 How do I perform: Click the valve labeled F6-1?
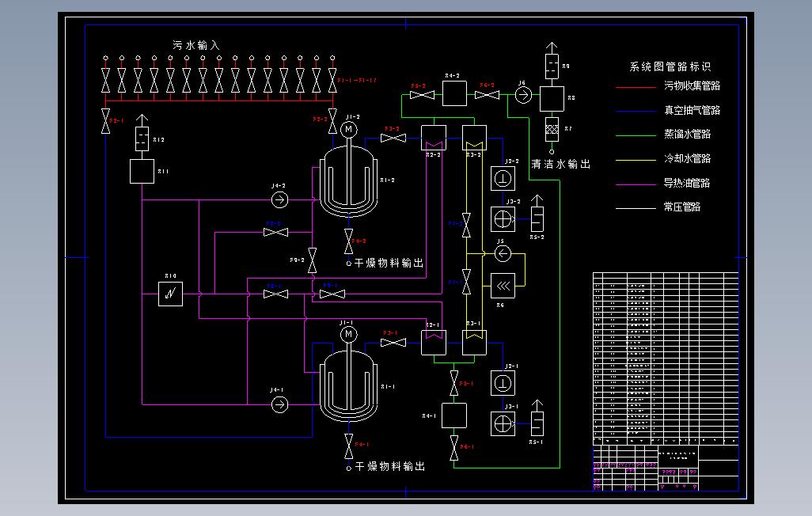pyautogui.click(x=454, y=448)
